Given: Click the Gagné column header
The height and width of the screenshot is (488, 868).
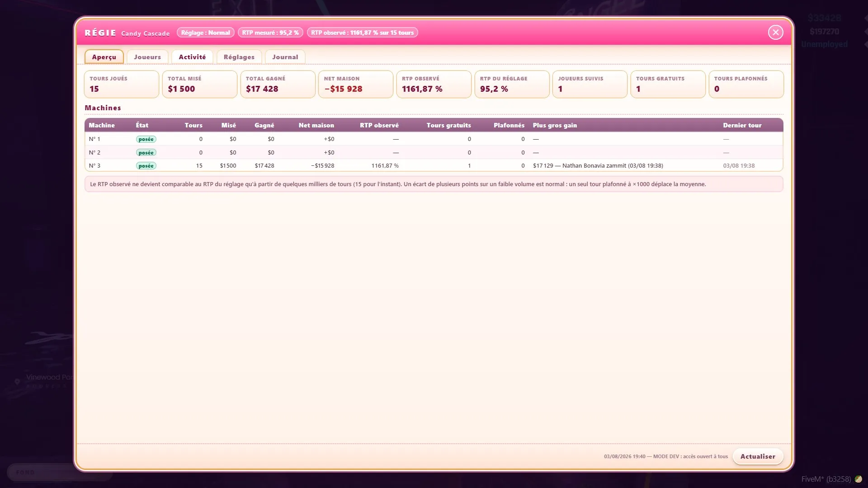Looking at the screenshot, I should pos(264,125).
